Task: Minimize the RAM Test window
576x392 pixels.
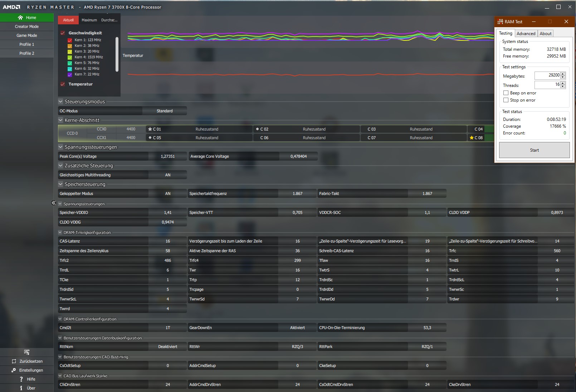Action: 534,21
